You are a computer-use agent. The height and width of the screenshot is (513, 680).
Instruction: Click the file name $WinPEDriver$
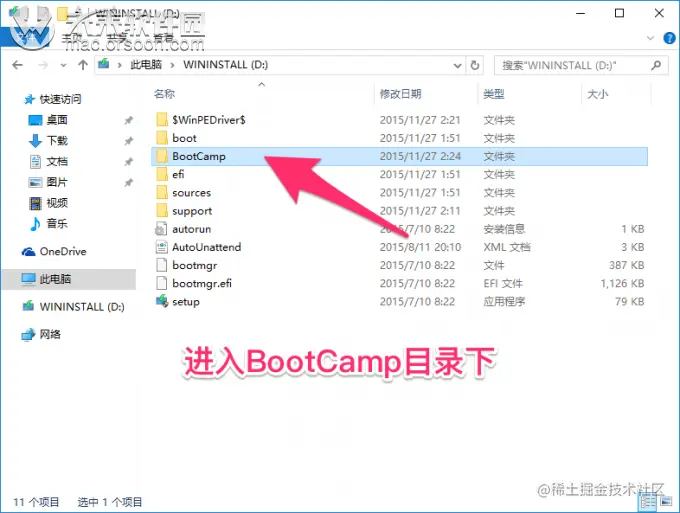[209, 120]
